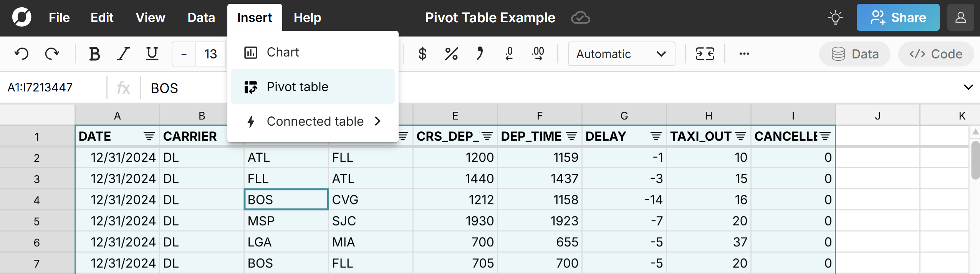This screenshot has height=274, width=980.
Task: Click the blue Share button
Action: (x=898, y=18)
